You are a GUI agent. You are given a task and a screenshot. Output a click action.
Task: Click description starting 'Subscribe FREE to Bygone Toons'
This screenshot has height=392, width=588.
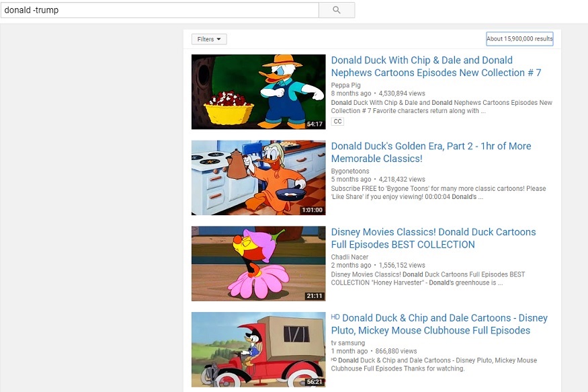[x=438, y=192]
